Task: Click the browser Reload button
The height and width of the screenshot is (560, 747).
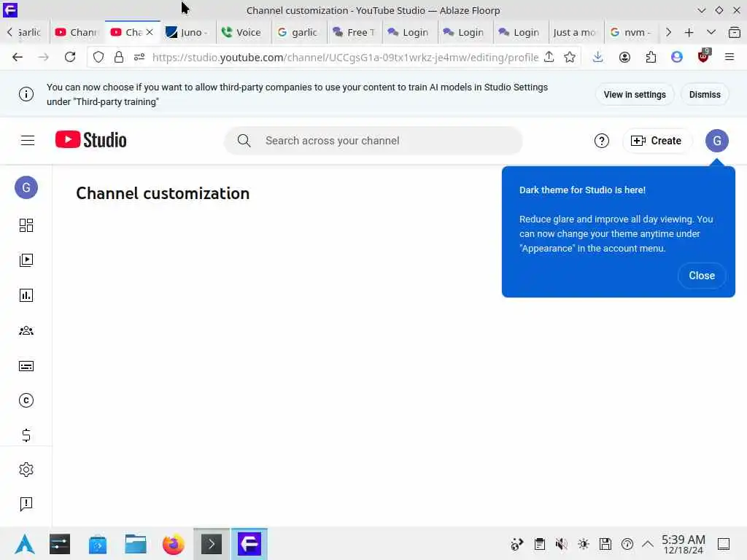Action: click(x=70, y=57)
